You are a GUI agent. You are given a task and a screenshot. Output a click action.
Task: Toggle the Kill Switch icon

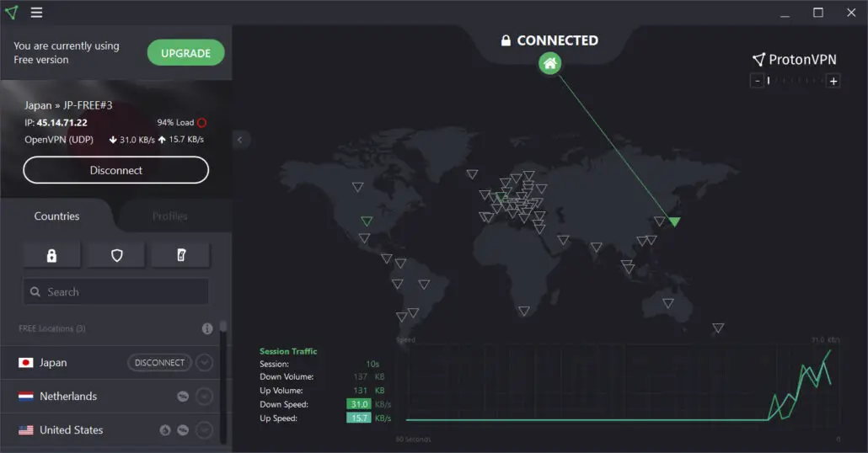(x=181, y=255)
